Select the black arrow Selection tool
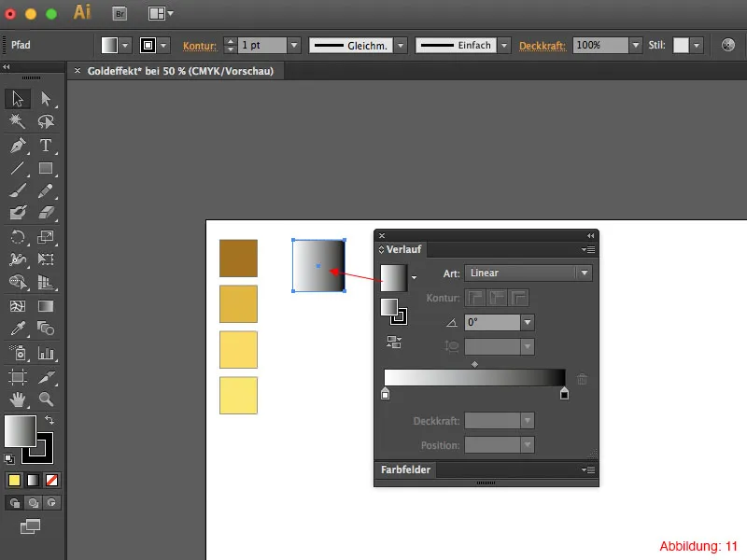 click(x=18, y=99)
